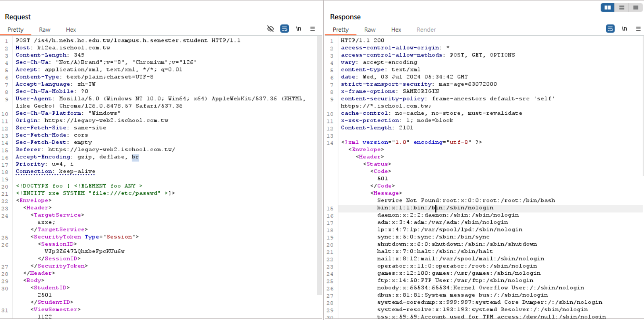Toggle hidden characters eye icon in Request panel
Viewport: 644px width, 320px height.
pos(271,29)
